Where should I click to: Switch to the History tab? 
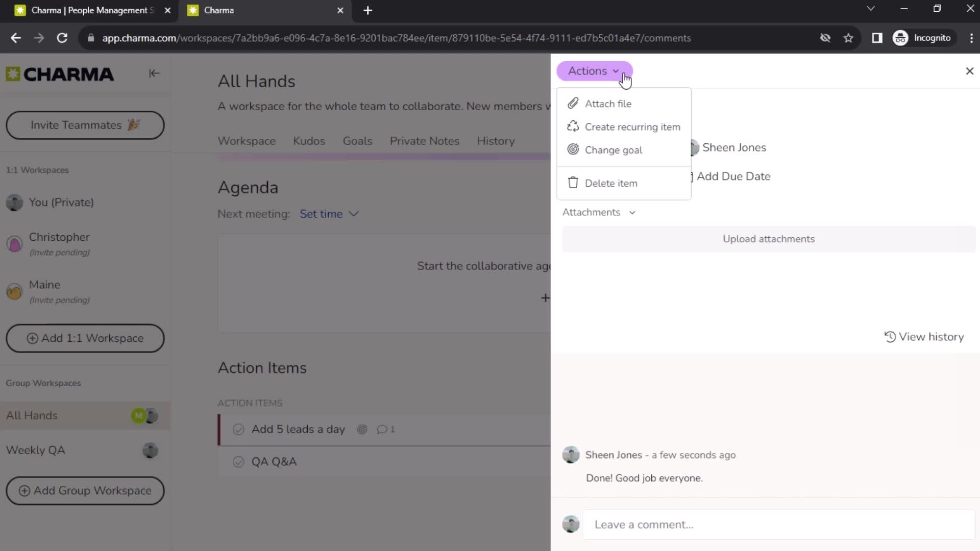(x=496, y=141)
